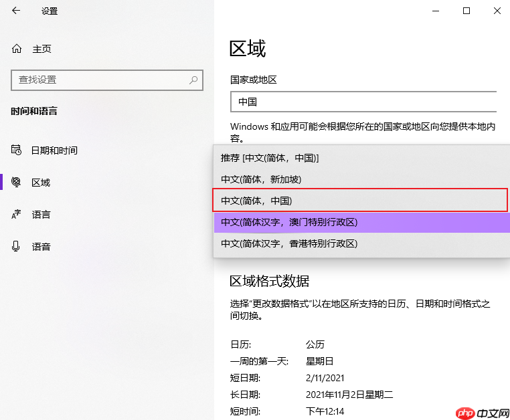Image resolution: width=510 pixels, height=420 pixels.
Task: Click the 设置 window title
Action: click(50, 11)
